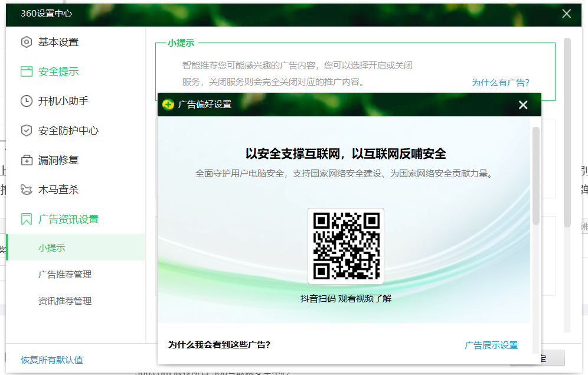588x375 pixels.
Task: Go to 资讯推荐管理 settings
Action: tap(65, 301)
